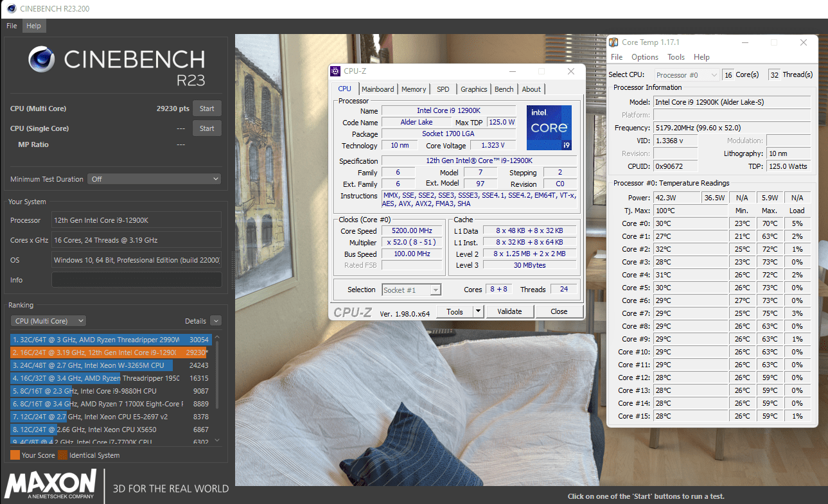Minimize the Core Temp window
Image resolution: width=828 pixels, height=504 pixels.
point(745,42)
